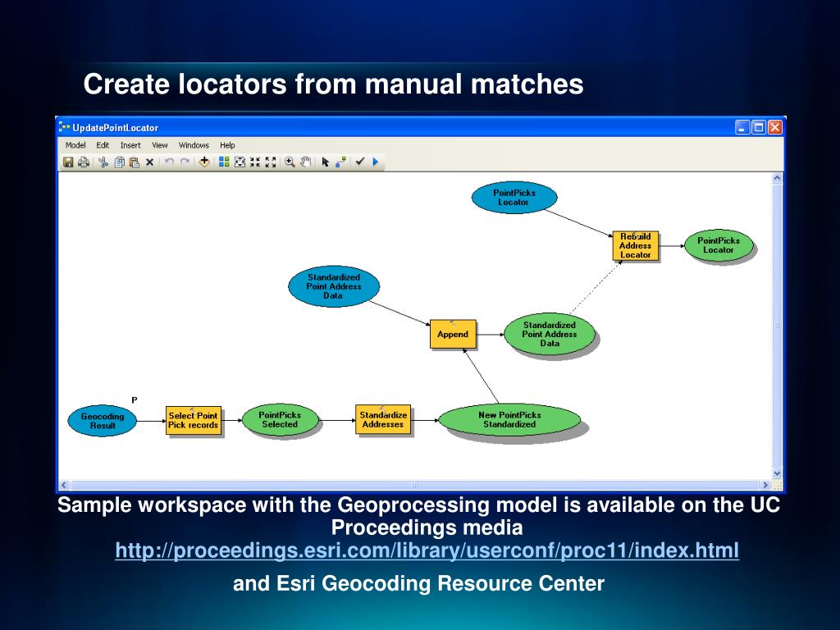Screen dimensions: 840x630
Task: Click the Run model play icon
Action: [376, 162]
